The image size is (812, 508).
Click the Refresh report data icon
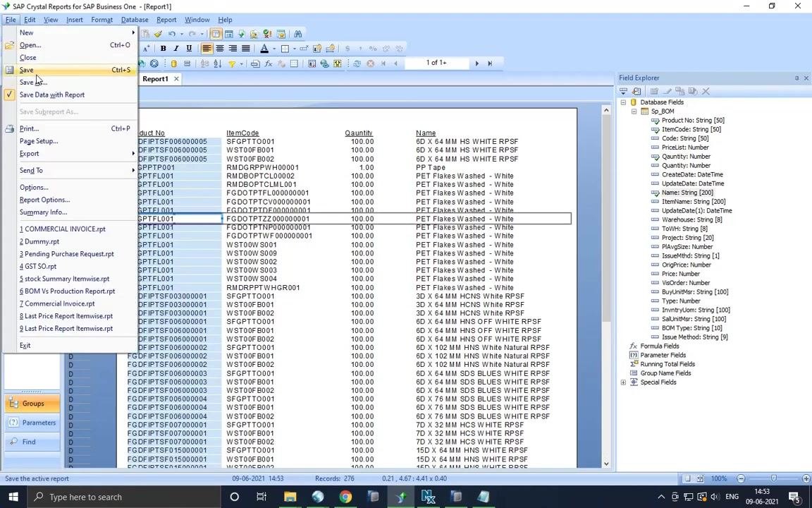click(357, 64)
